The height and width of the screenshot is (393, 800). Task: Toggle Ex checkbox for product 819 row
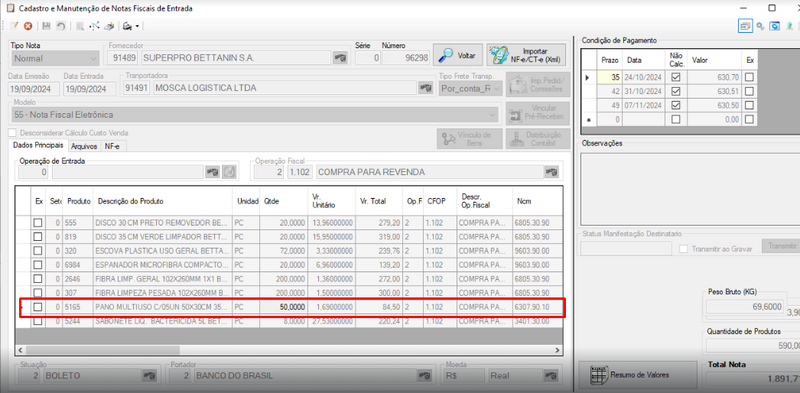click(38, 237)
